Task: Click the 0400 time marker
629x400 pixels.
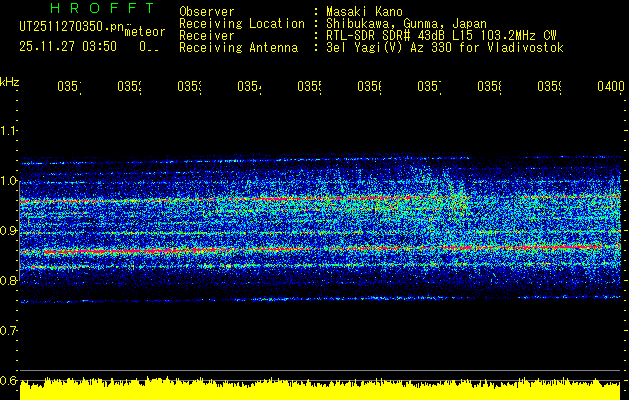Action: tap(611, 87)
